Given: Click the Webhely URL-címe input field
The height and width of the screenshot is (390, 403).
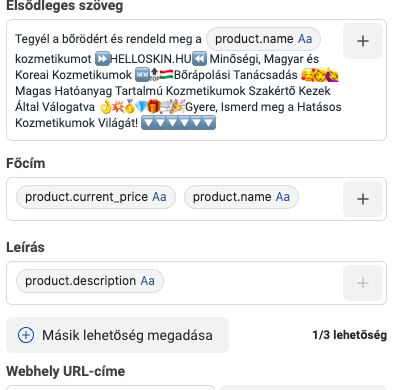Looking at the screenshot, I should 110,388.
